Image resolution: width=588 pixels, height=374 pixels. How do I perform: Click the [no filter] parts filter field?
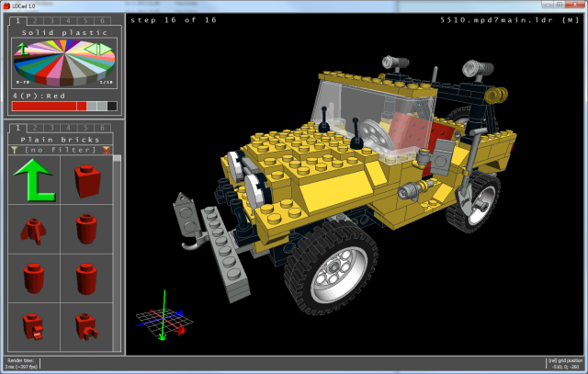[x=59, y=149]
